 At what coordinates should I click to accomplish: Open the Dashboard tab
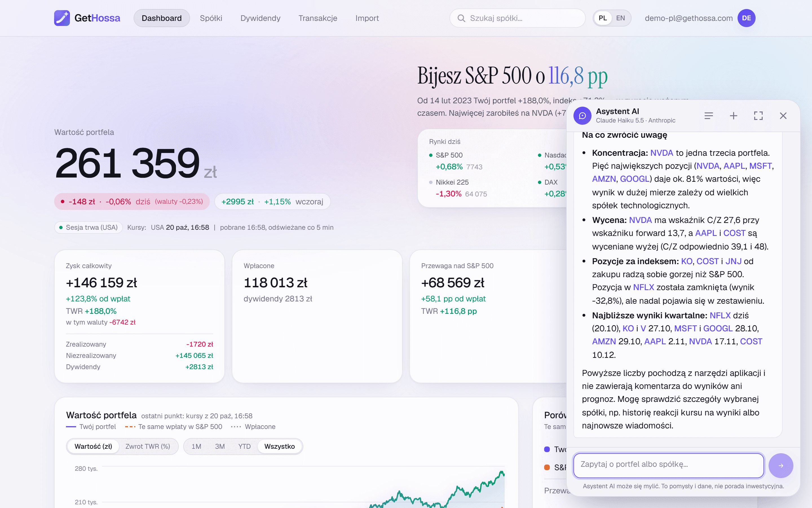pos(161,18)
